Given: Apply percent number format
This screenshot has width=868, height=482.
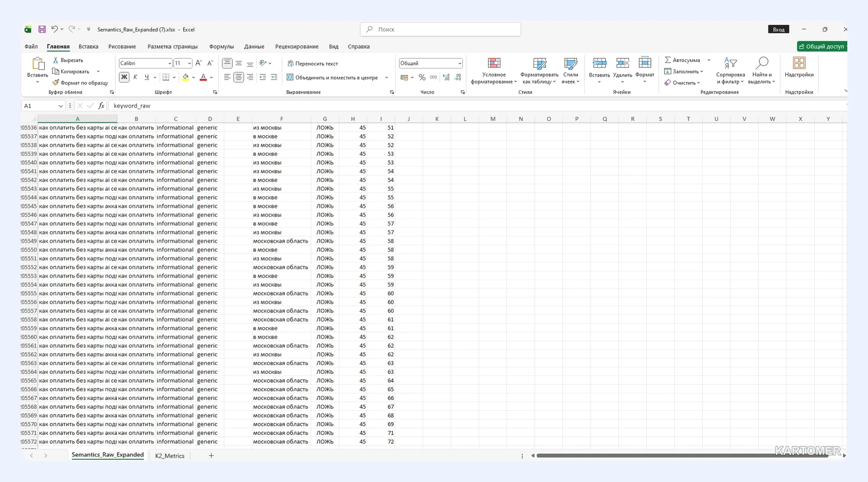Looking at the screenshot, I should (422, 77).
